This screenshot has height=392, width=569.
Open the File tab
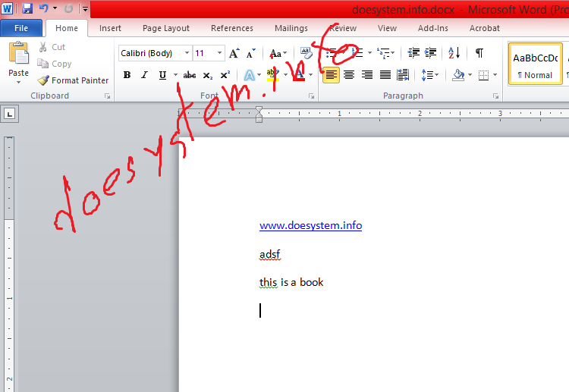(21, 28)
